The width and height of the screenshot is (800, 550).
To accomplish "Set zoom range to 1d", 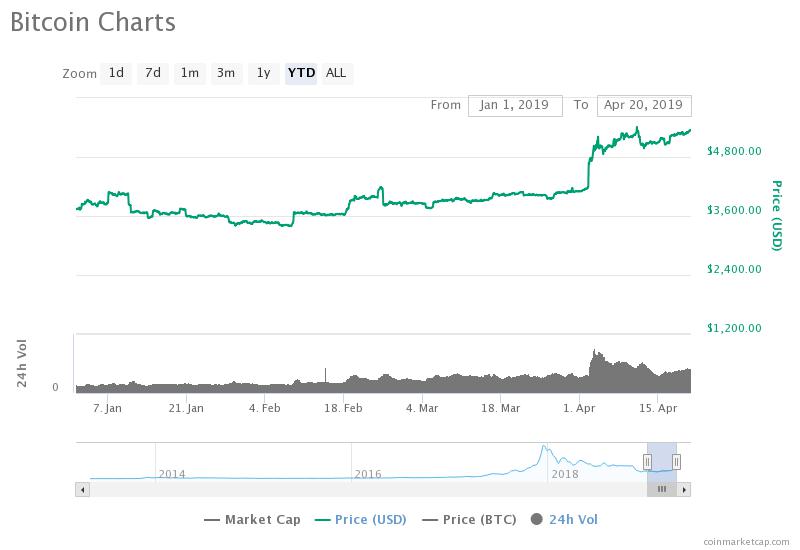I will (x=116, y=73).
